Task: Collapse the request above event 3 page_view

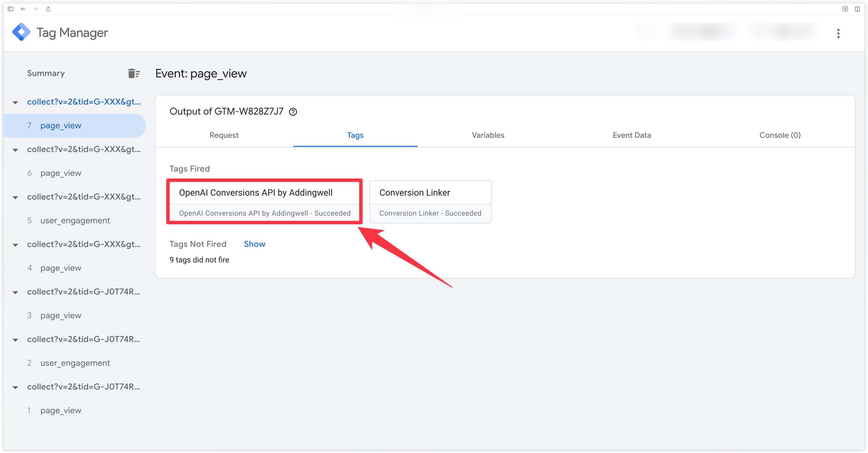Action: pyautogui.click(x=15, y=292)
